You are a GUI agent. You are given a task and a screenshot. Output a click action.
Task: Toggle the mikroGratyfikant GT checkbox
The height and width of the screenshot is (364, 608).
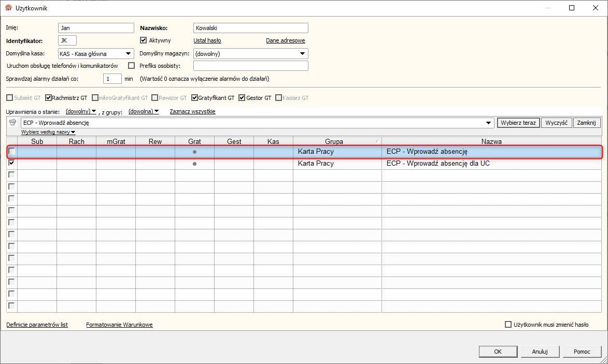[95, 97]
